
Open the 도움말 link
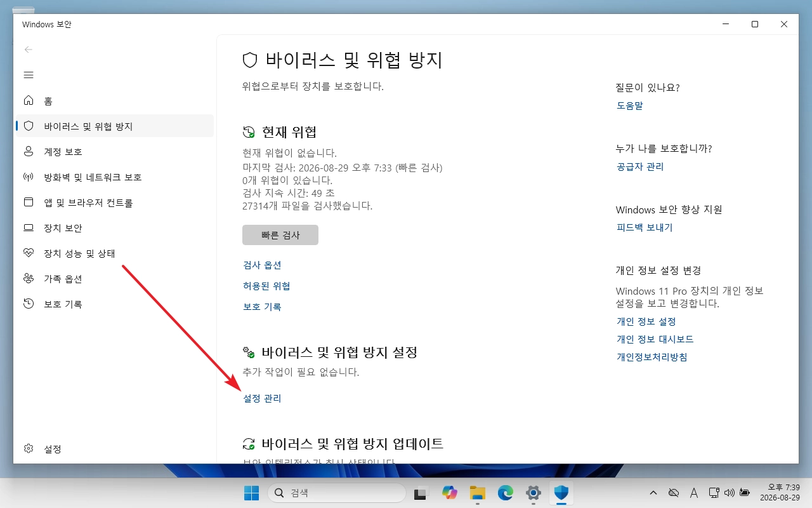(x=630, y=105)
